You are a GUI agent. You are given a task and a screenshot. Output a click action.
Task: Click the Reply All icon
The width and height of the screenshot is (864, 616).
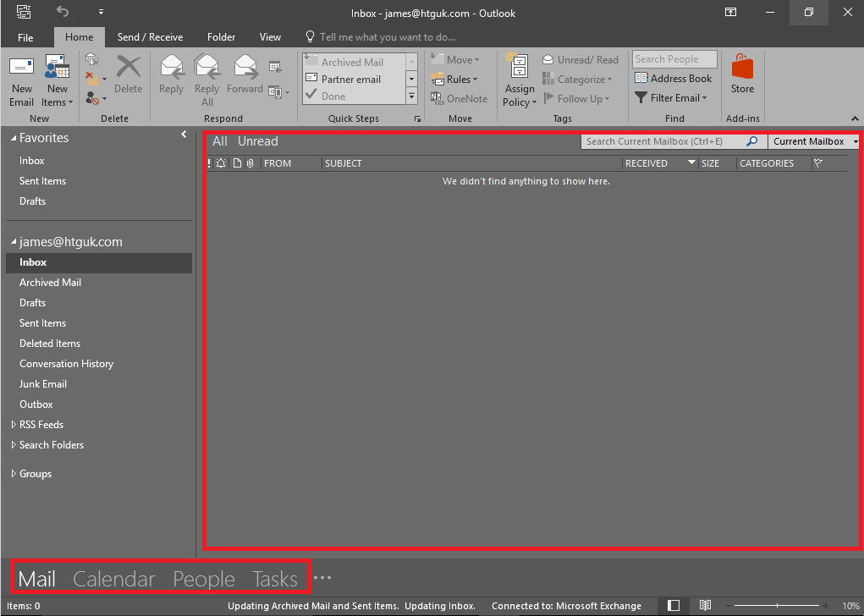207,67
